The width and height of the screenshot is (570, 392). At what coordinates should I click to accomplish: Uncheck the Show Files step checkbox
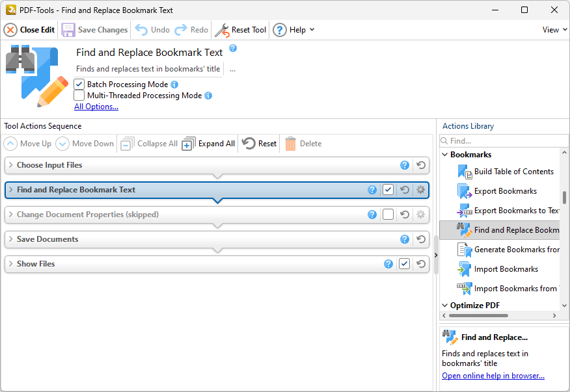404,264
